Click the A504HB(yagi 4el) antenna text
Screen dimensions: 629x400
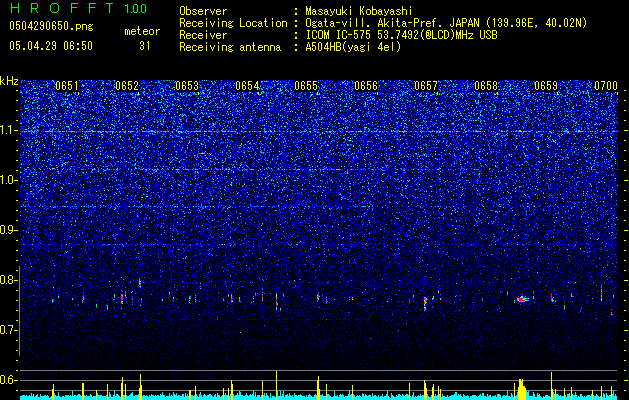(353, 47)
